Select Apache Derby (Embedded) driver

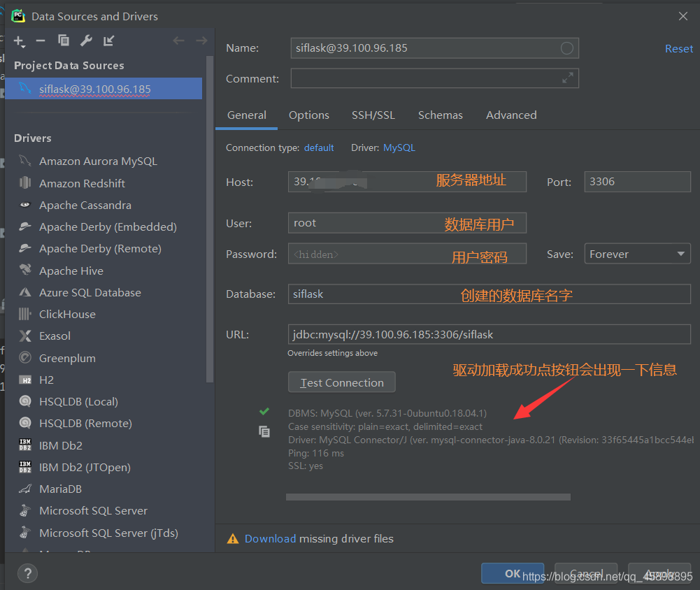click(x=108, y=226)
